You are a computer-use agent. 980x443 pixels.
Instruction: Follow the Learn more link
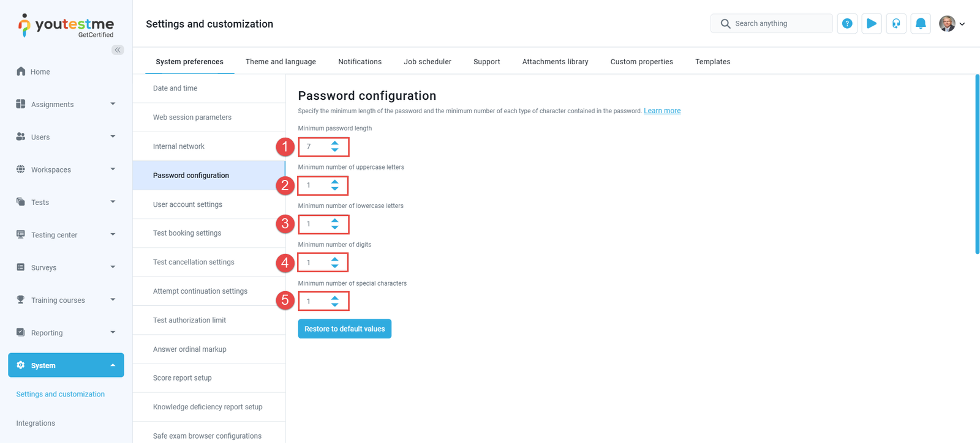tap(662, 111)
